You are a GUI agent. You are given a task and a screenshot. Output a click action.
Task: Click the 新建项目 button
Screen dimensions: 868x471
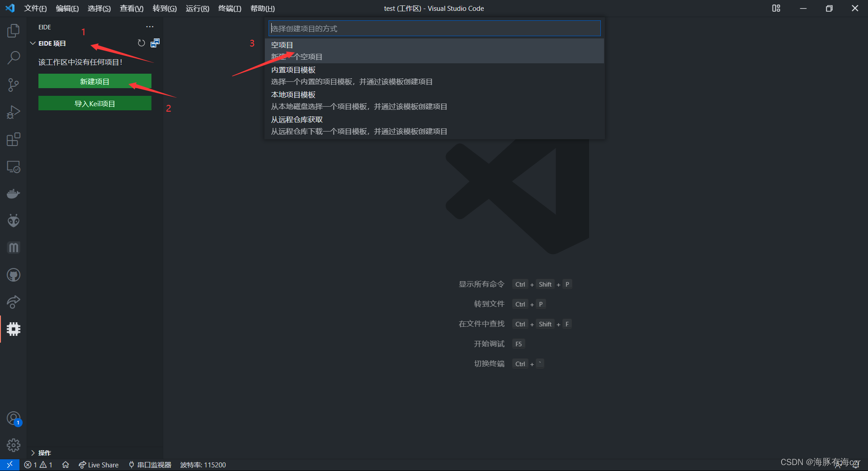click(x=95, y=81)
